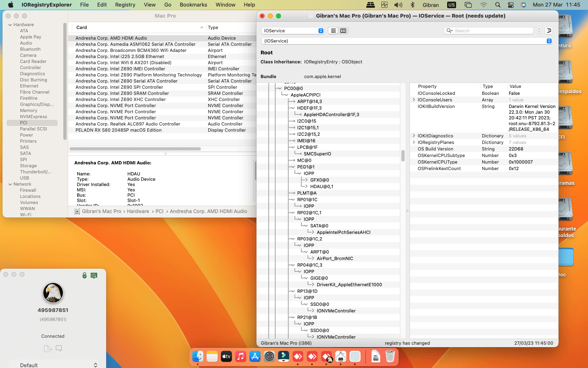This screenshot has width=588, height=368.
Task: Toggle the inspector side panel button
Action: 549,31
